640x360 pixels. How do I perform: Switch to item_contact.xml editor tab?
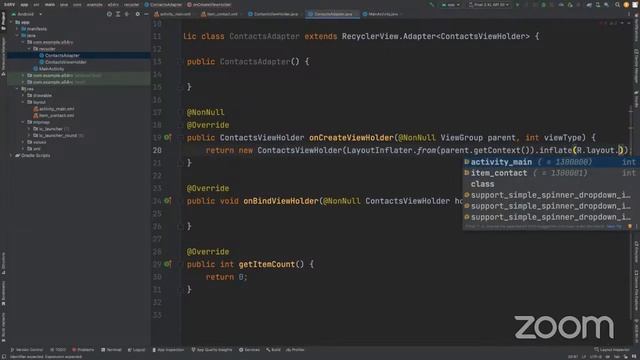[220, 14]
